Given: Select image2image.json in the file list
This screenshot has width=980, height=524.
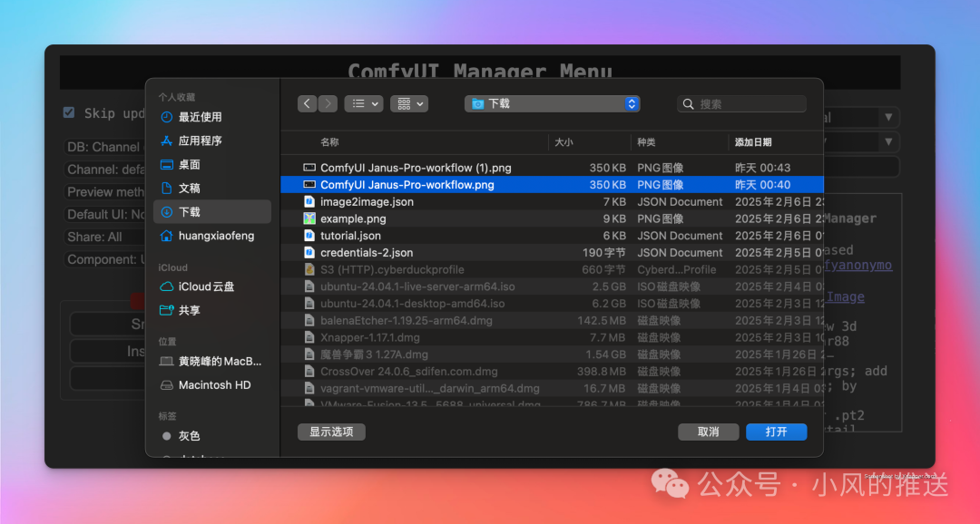Looking at the screenshot, I should [x=552, y=201].
